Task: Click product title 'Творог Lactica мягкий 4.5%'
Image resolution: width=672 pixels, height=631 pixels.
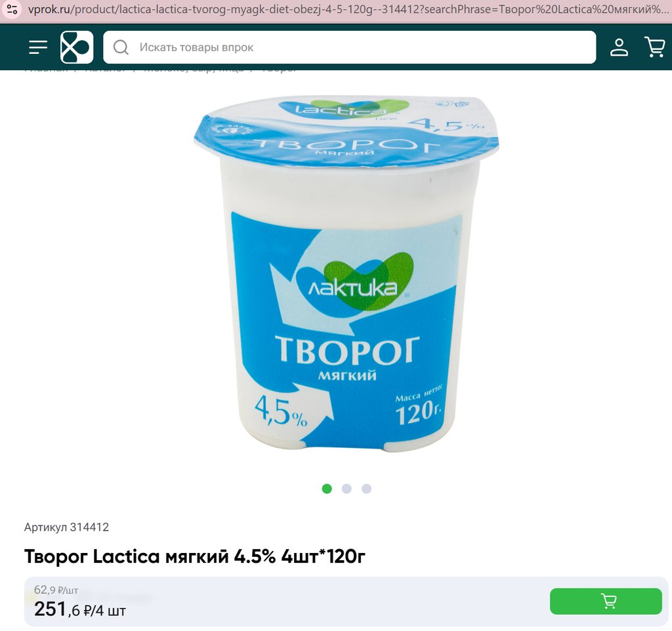Action: coord(194,556)
